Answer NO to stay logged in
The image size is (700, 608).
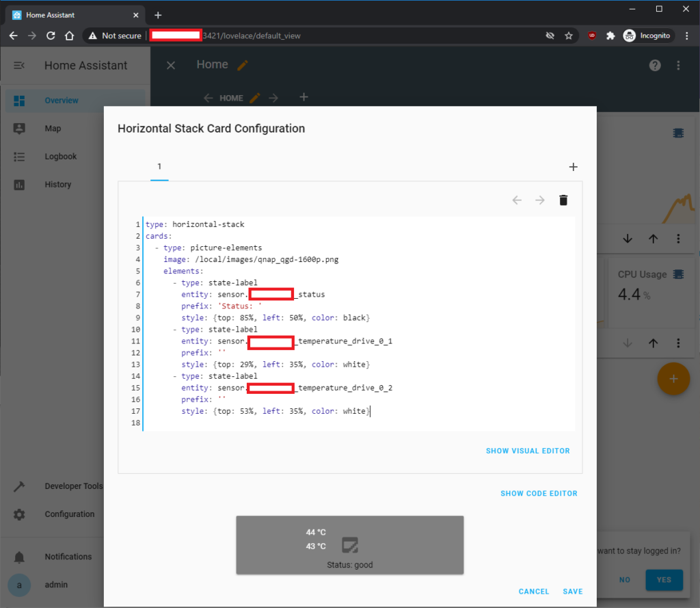[x=625, y=580]
